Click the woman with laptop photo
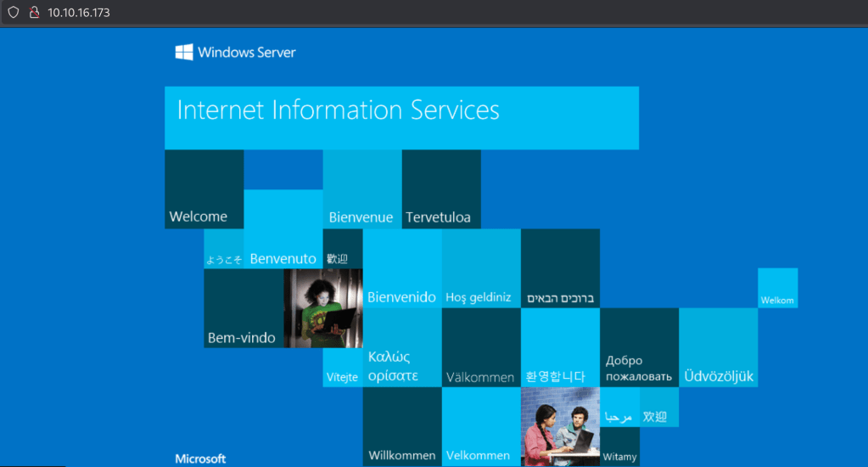 tap(322, 308)
